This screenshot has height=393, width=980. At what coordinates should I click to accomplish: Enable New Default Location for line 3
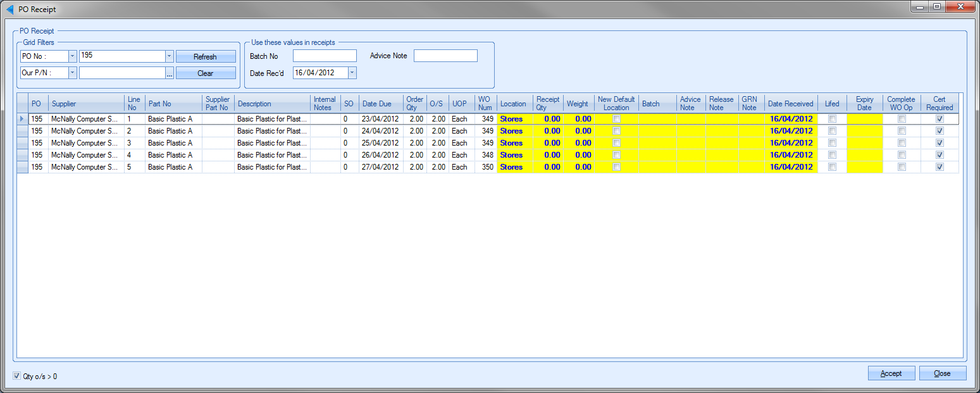click(x=616, y=143)
